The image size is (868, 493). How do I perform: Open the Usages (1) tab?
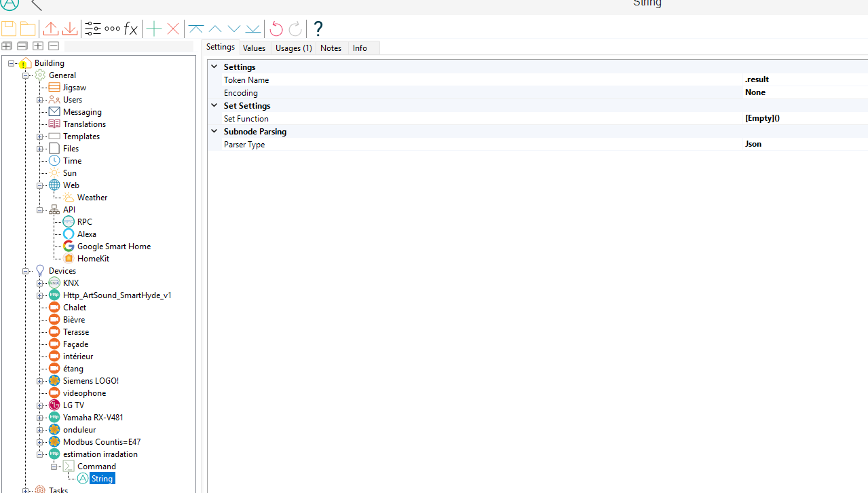pyautogui.click(x=293, y=48)
